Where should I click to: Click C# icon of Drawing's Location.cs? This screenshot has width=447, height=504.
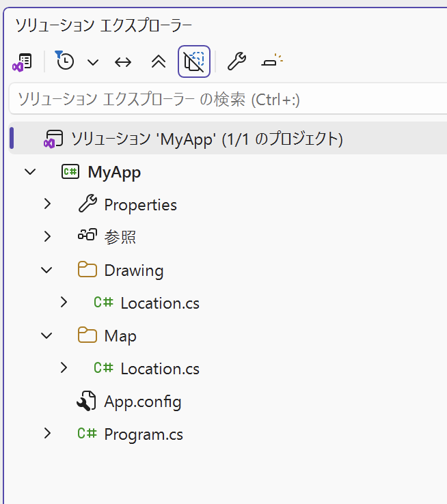coord(104,303)
